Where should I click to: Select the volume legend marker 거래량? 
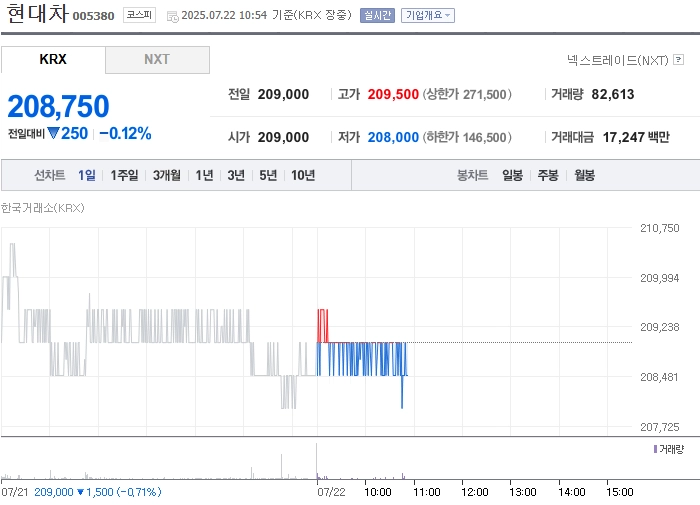click(655, 449)
